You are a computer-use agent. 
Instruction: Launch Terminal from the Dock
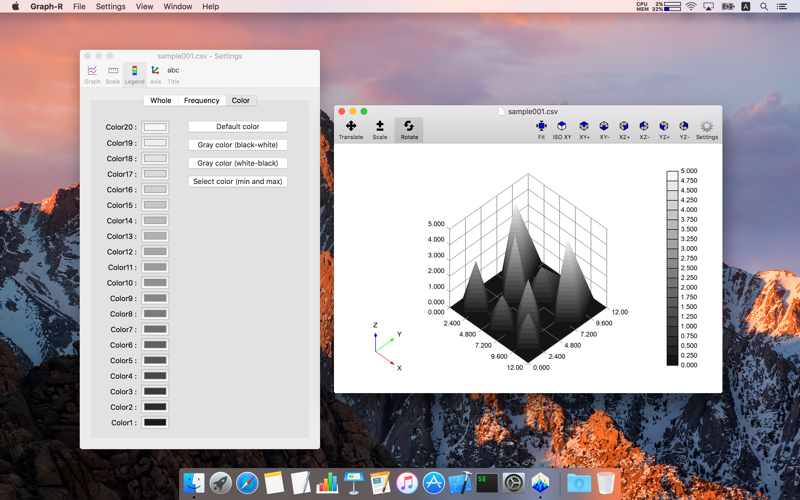click(487, 483)
